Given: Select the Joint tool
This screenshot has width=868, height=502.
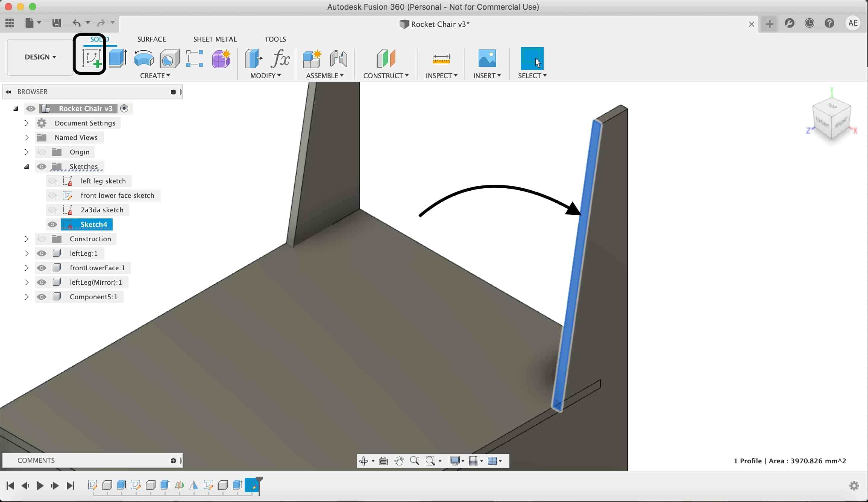Looking at the screenshot, I should coord(338,58).
